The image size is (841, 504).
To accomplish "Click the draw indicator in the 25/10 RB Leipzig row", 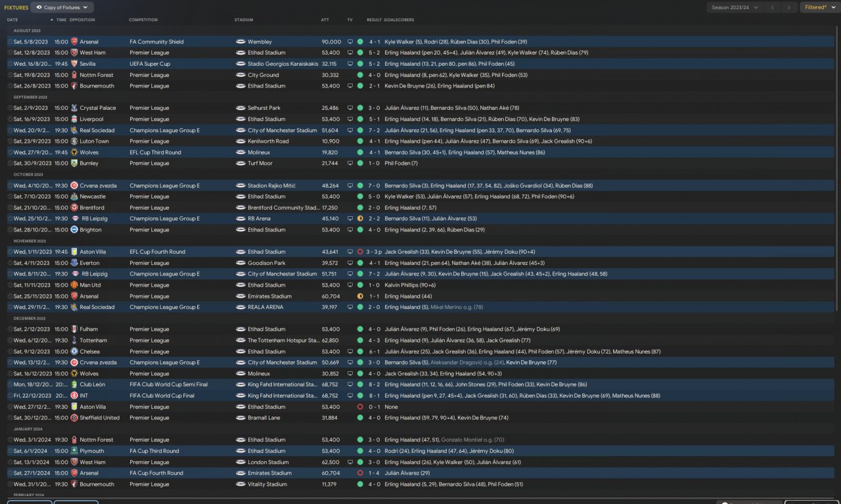I will [x=360, y=219].
